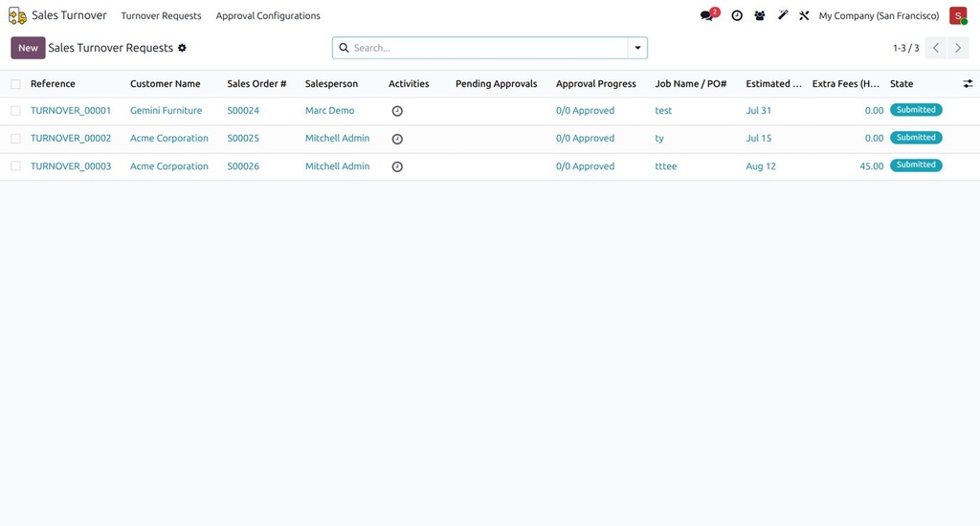Open record TURNOVER_00002

click(x=71, y=138)
